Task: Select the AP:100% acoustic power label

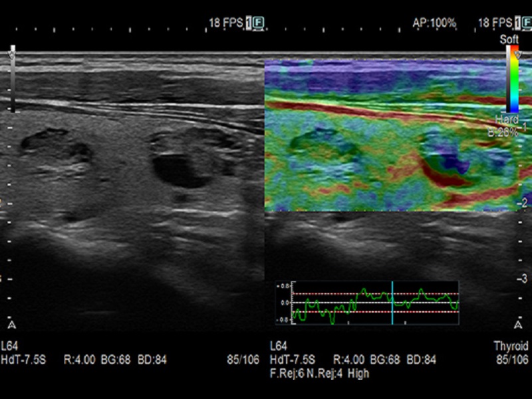Action: (x=434, y=23)
